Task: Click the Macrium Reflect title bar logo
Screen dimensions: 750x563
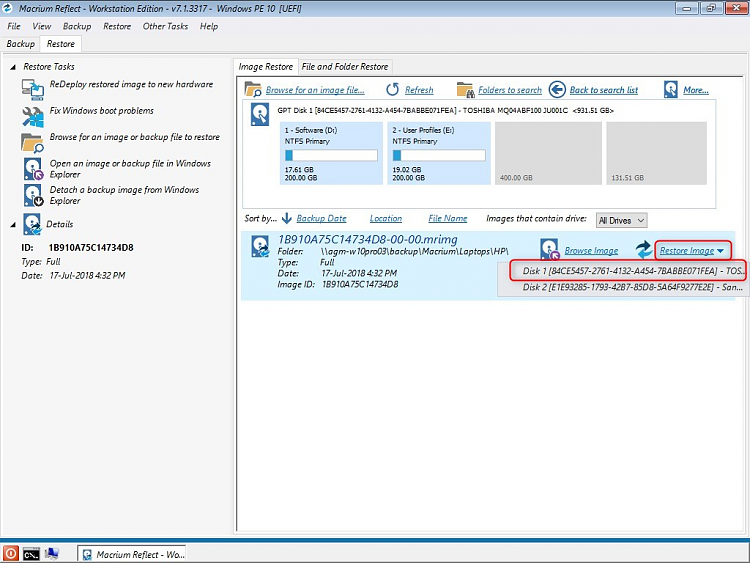Action: click(x=8, y=8)
